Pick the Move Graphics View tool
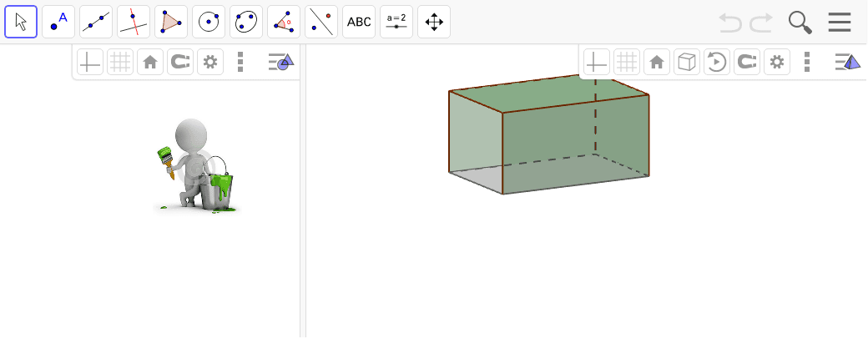Image resolution: width=868 pixels, height=339 pixels. point(434,22)
